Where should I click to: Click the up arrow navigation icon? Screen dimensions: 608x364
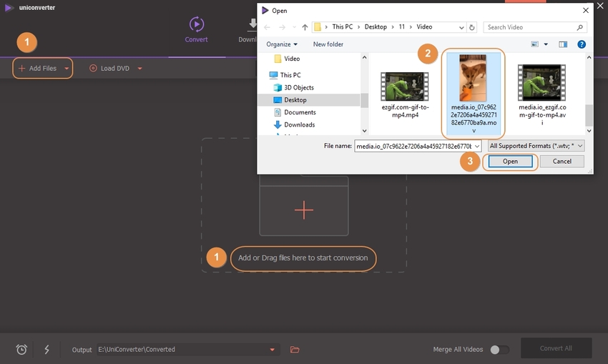click(305, 27)
